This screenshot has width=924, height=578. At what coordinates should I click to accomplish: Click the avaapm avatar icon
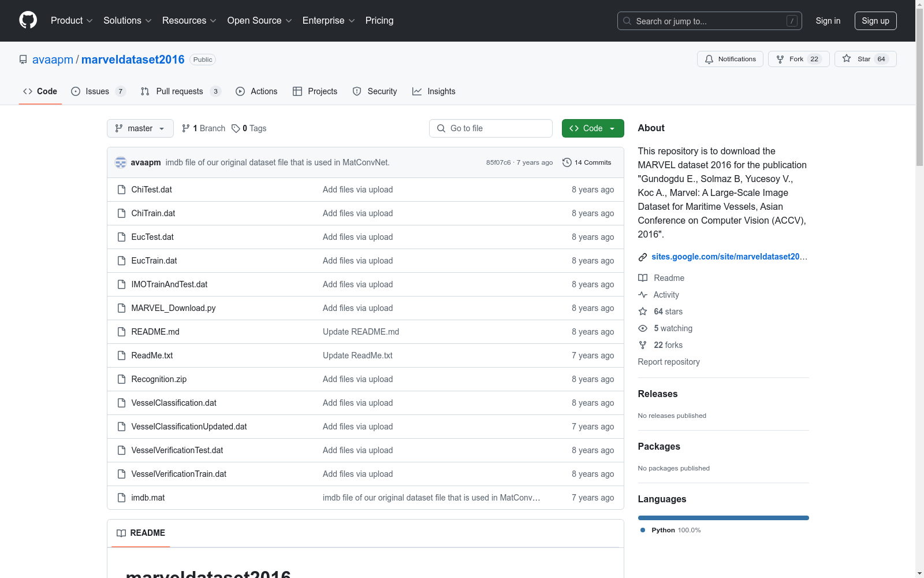click(x=121, y=162)
